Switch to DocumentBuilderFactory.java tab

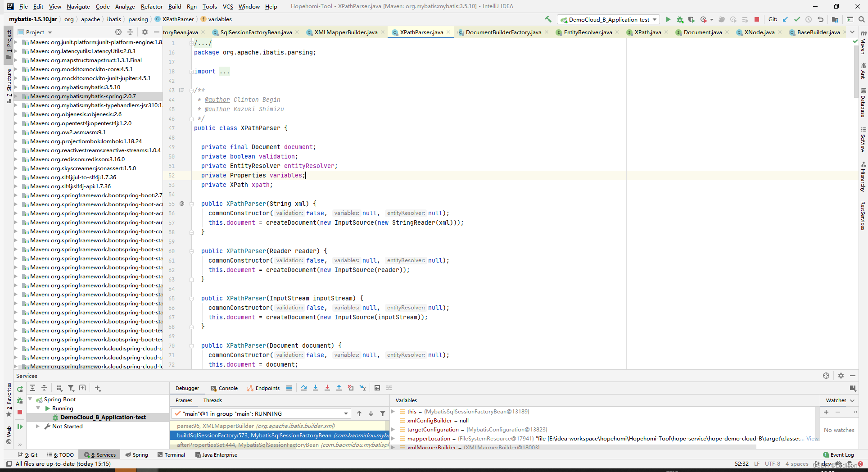pyautogui.click(x=503, y=32)
